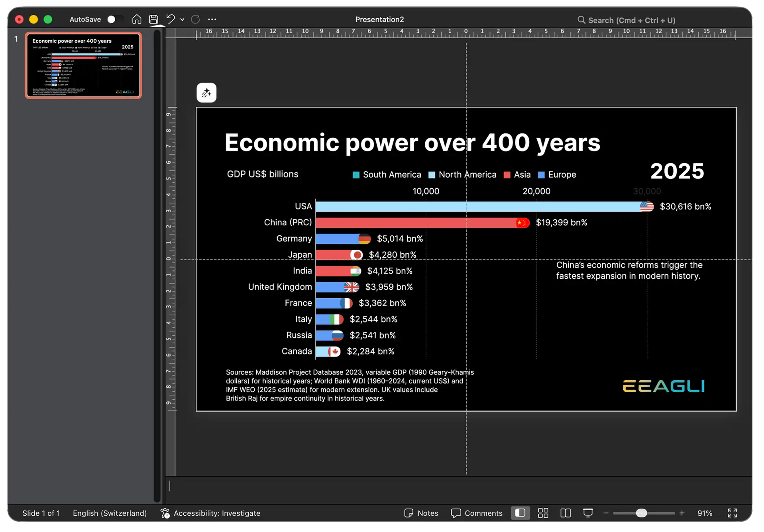Click the 'China (PRC)' row label
The width and height of the screenshot is (764, 532).
pyautogui.click(x=288, y=223)
